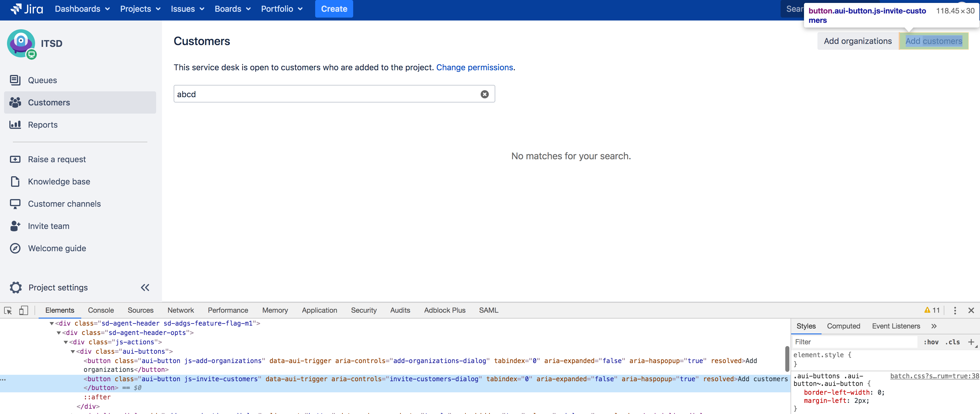Open Project settings gear icon
The width and height of the screenshot is (980, 414).
coord(15,288)
